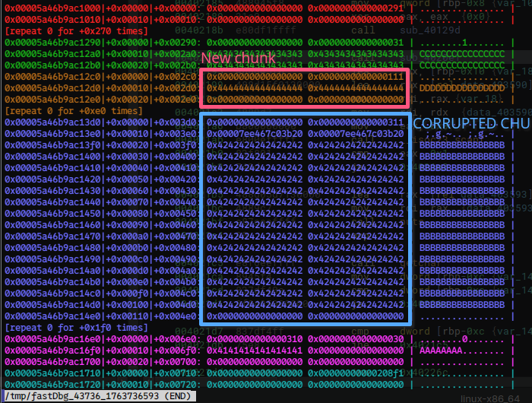The width and height of the screenshot is (532, 403).
Task: Click the top chunk size 0x00000000000208f1
Action: [x=356, y=373]
